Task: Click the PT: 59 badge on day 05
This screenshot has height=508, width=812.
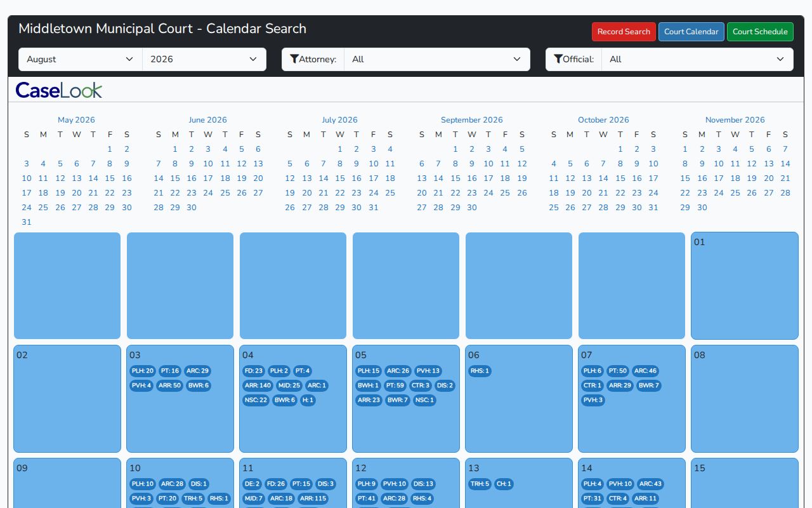Action: pos(395,385)
